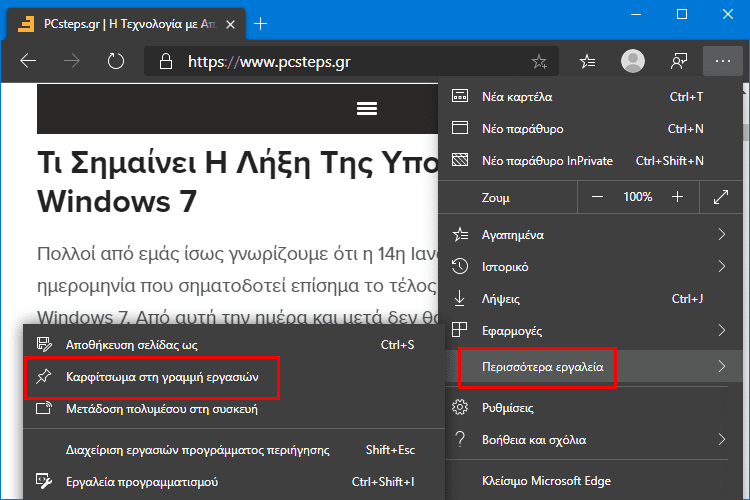Click the Νέο παράθυρο window icon
The image size is (750, 500).
coord(460,128)
